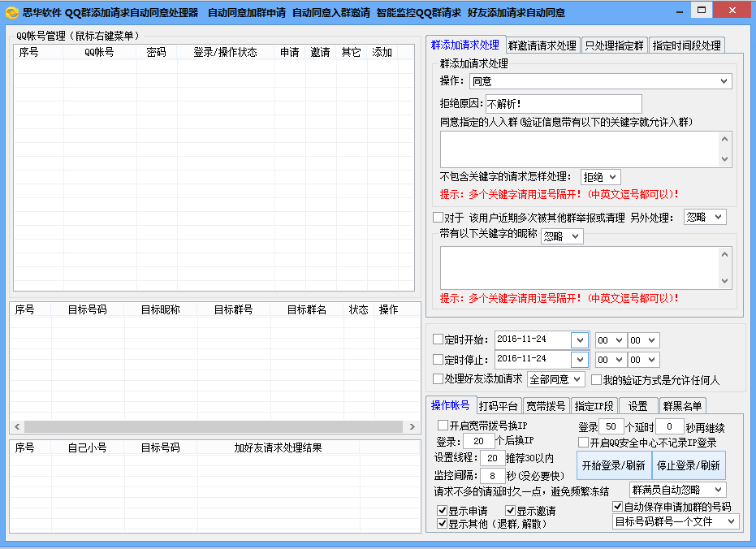The width and height of the screenshot is (756, 549).
Task: Open the 带有以下关键字的昵称 dropdown
Action: 562,236
